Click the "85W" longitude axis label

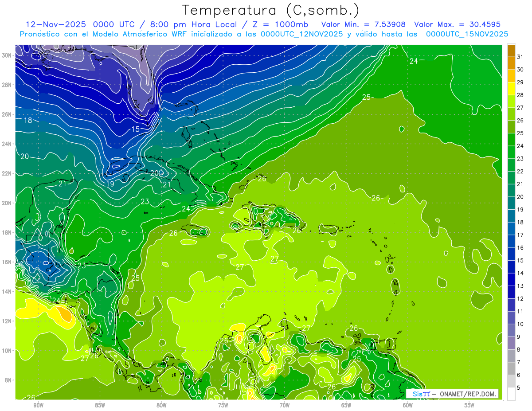100,405
